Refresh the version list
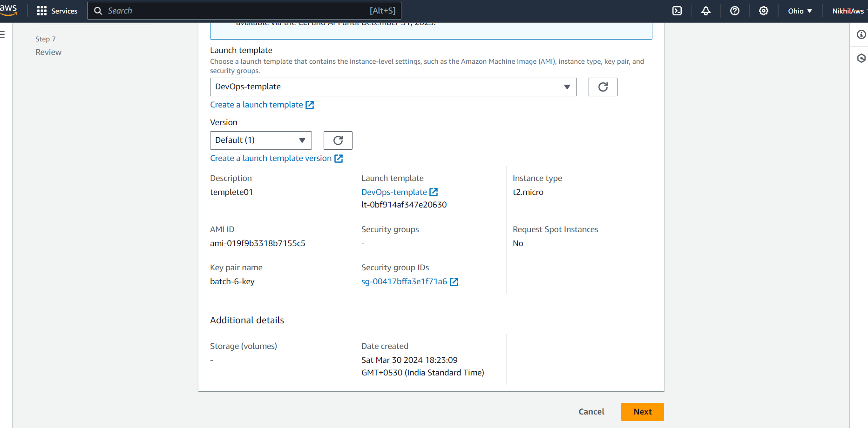 pyautogui.click(x=338, y=140)
